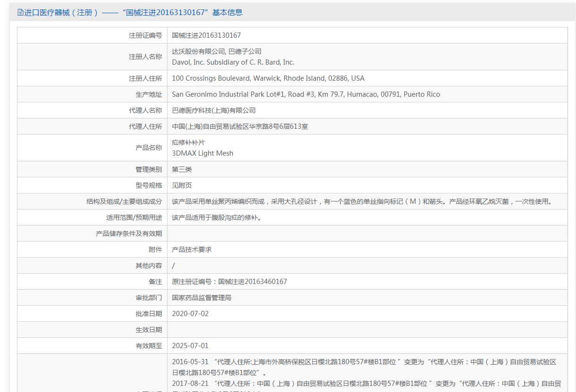The image size is (576, 392).
Task: Click the 产品名称 label
Action: 149,148
